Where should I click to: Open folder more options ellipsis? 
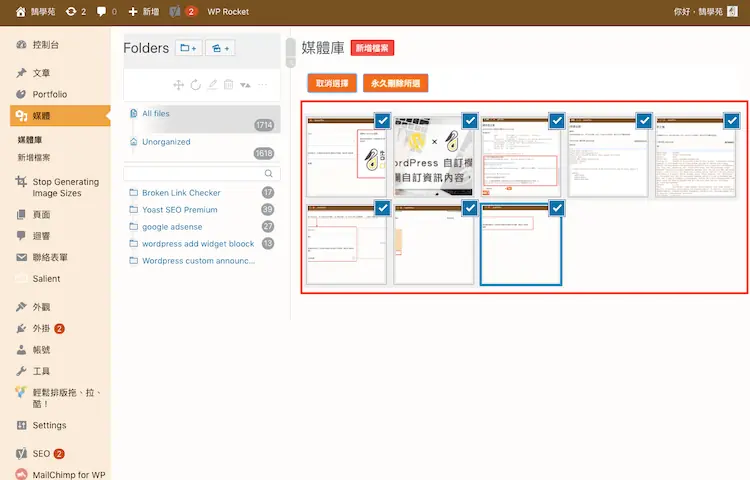[263, 85]
